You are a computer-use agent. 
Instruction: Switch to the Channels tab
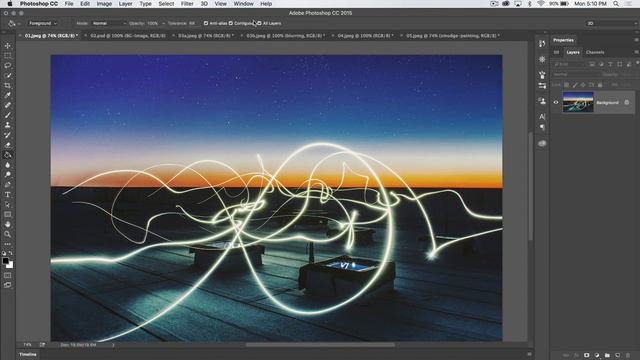pos(595,52)
